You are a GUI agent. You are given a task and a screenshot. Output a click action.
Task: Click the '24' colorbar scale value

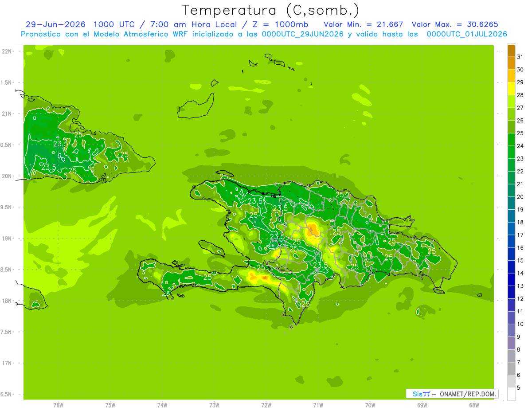[520, 146]
